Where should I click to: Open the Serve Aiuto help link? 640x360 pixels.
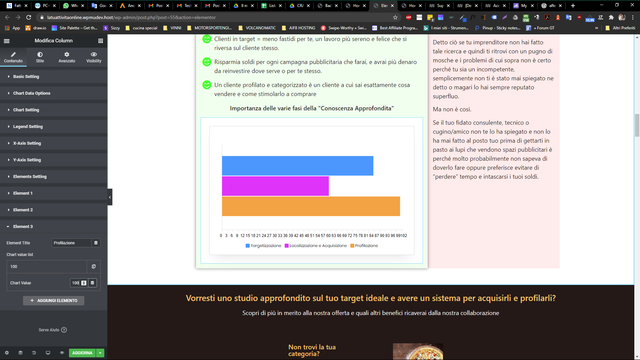53,330
